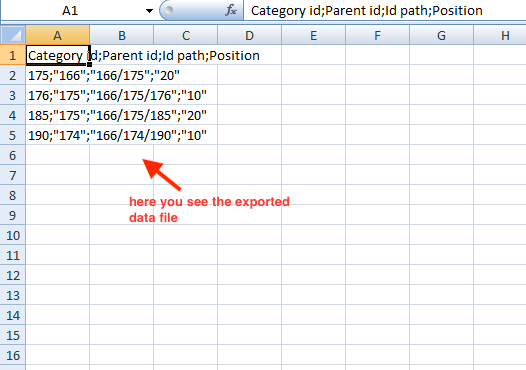Select column D header
This screenshot has height=370, width=526.
click(x=250, y=35)
